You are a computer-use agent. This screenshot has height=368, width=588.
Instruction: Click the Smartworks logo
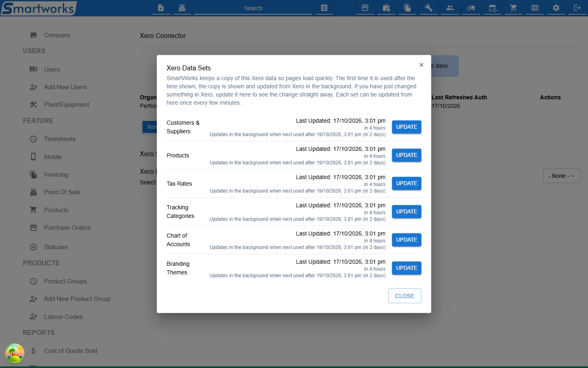click(x=39, y=8)
